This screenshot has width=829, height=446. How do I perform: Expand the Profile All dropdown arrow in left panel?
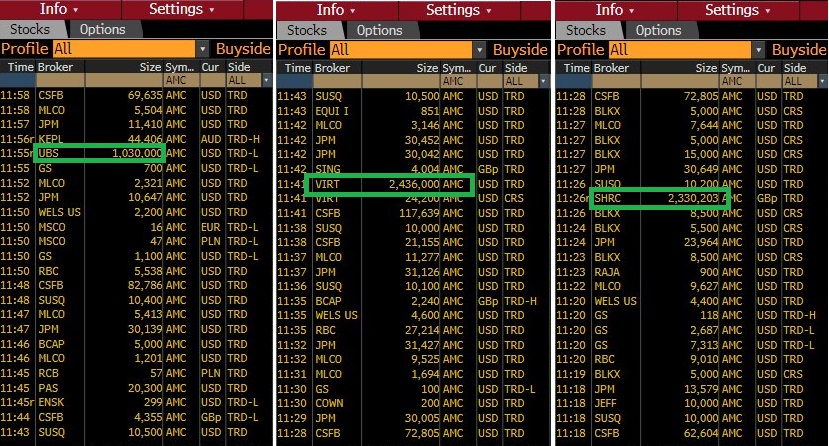tap(202, 49)
